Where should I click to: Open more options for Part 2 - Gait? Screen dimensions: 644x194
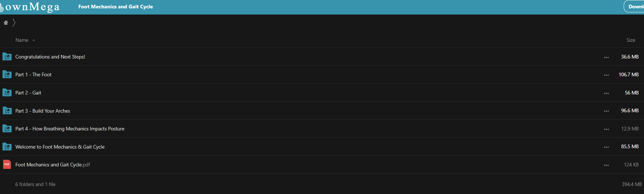(x=606, y=93)
